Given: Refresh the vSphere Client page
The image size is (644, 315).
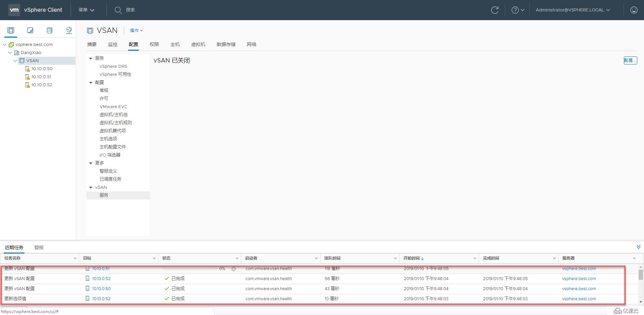Looking at the screenshot, I should (x=495, y=10).
